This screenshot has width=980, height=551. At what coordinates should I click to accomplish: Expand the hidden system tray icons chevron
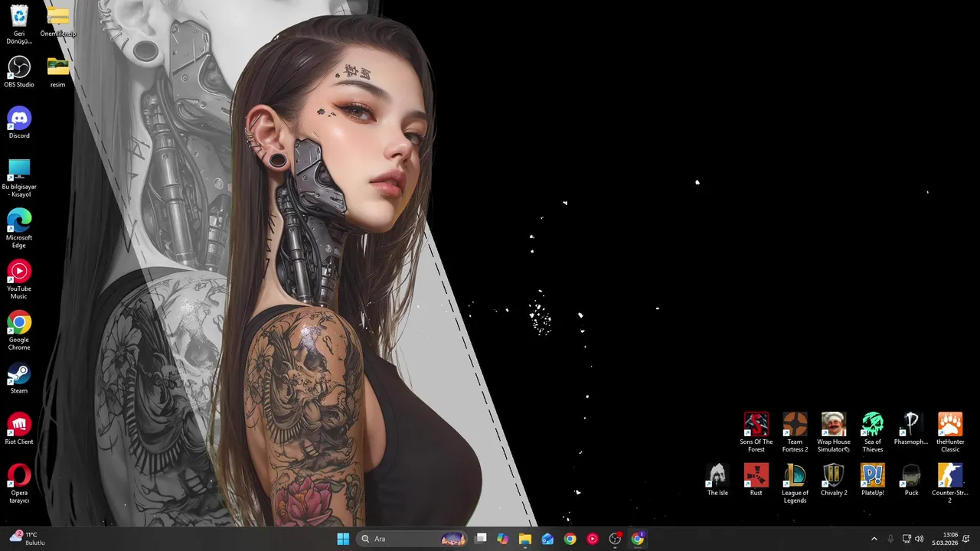[x=874, y=539]
